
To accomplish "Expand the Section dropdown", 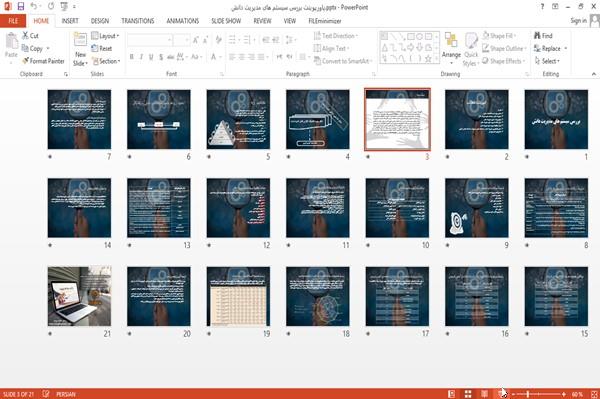I will 106,61.
